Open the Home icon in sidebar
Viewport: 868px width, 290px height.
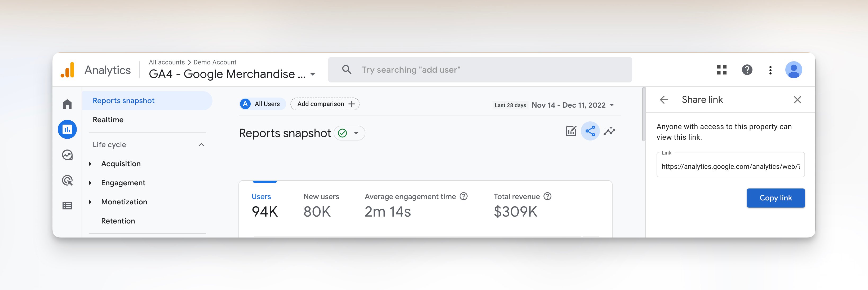[x=67, y=104]
